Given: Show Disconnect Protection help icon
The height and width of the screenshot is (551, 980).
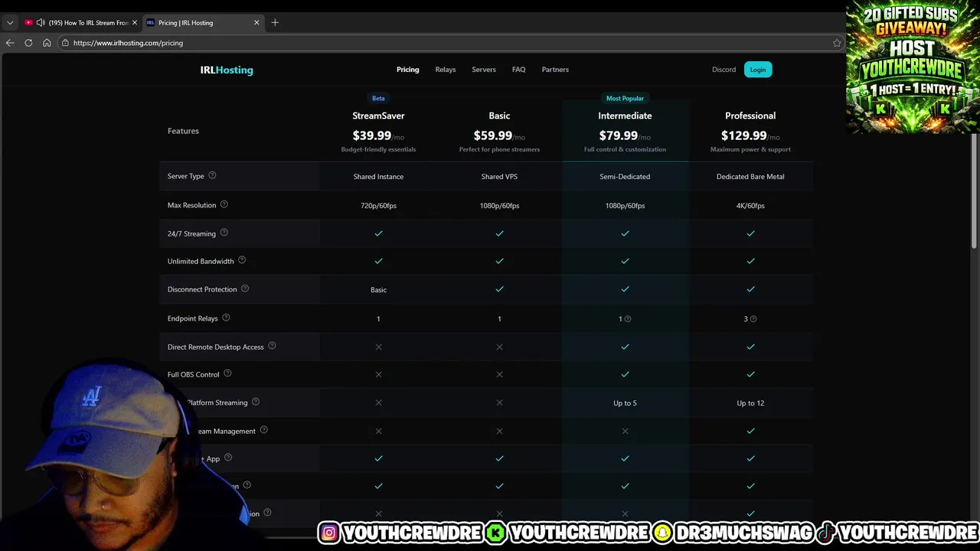Looking at the screenshot, I should pos(245,289).
